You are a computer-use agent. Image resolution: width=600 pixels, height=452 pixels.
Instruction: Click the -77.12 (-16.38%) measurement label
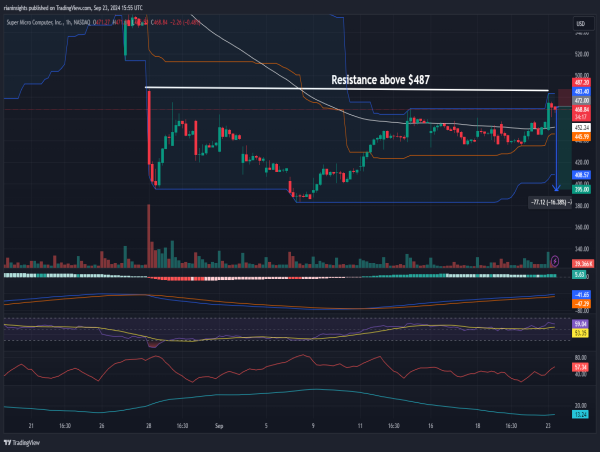click(551, 202)
